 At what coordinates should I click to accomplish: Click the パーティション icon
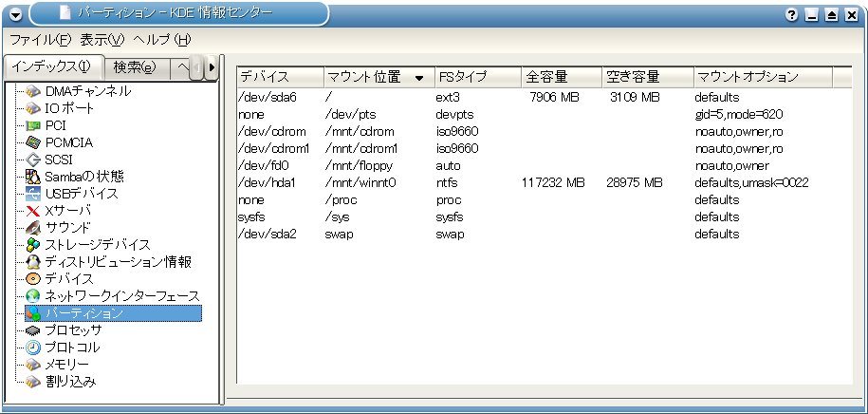33,313
